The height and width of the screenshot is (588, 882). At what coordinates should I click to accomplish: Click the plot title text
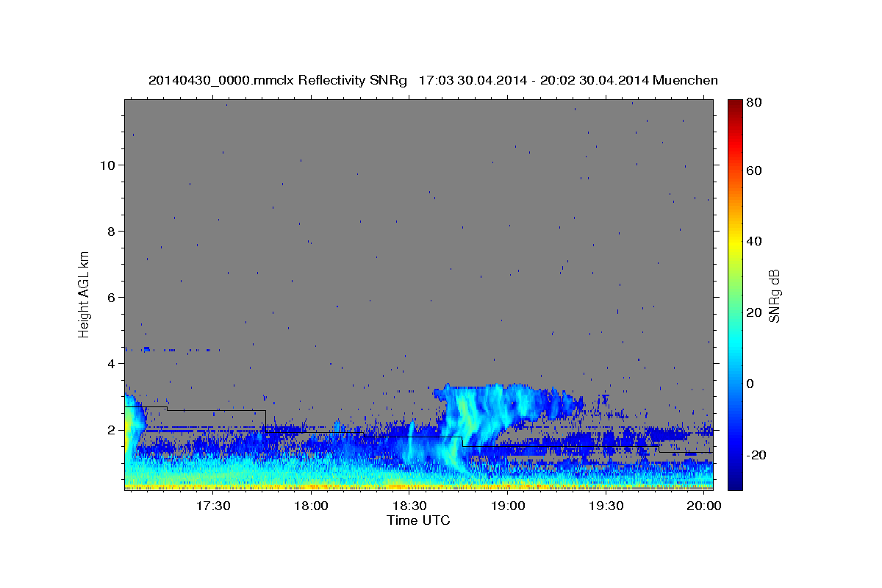click(x=433, y=80)
